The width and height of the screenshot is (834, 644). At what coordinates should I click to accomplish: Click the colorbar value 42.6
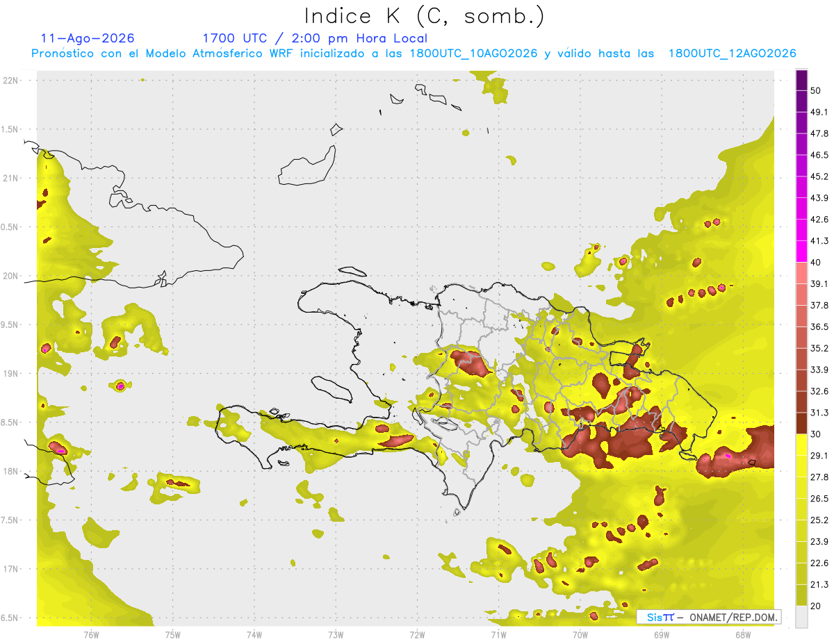pyautogui.click(x=819, y=220)
